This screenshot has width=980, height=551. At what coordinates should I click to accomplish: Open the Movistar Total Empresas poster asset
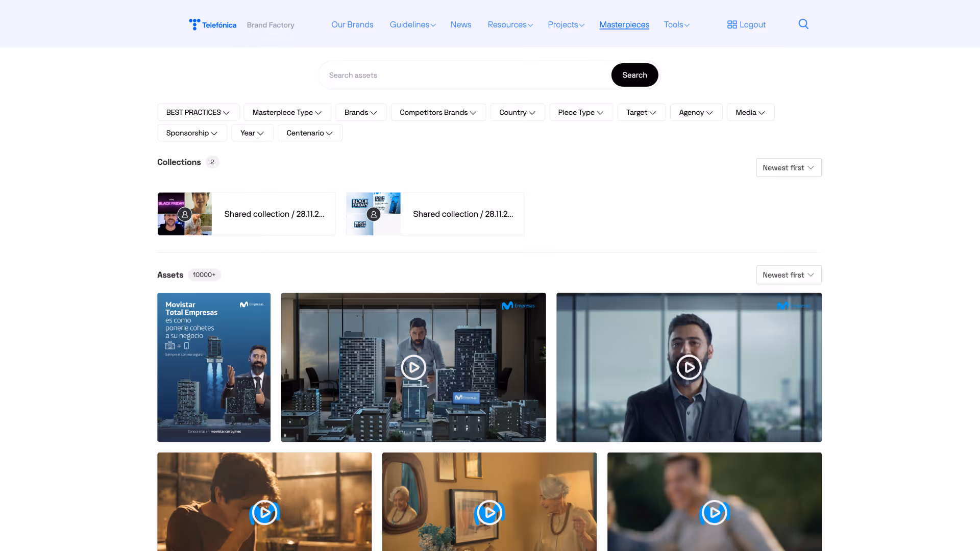214,367
